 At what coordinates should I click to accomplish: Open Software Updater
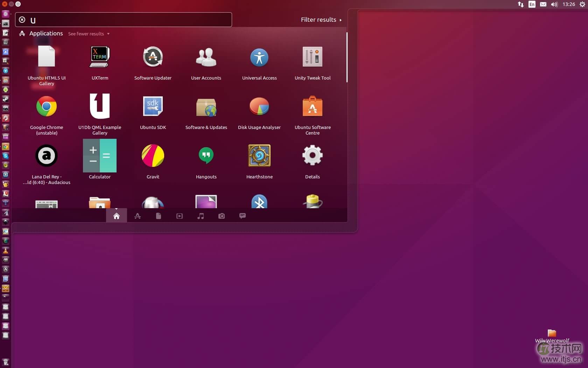[153, 63]
